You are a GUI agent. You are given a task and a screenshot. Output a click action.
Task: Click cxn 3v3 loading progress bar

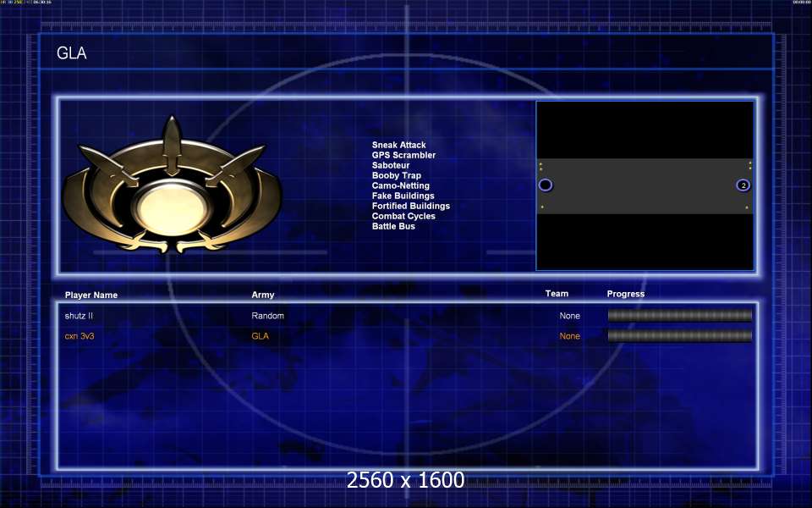pos(679,336)
